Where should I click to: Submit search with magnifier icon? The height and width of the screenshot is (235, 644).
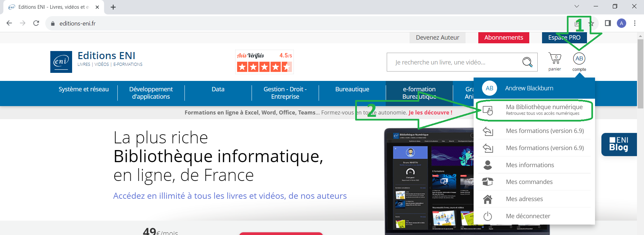tap(528, 62)
